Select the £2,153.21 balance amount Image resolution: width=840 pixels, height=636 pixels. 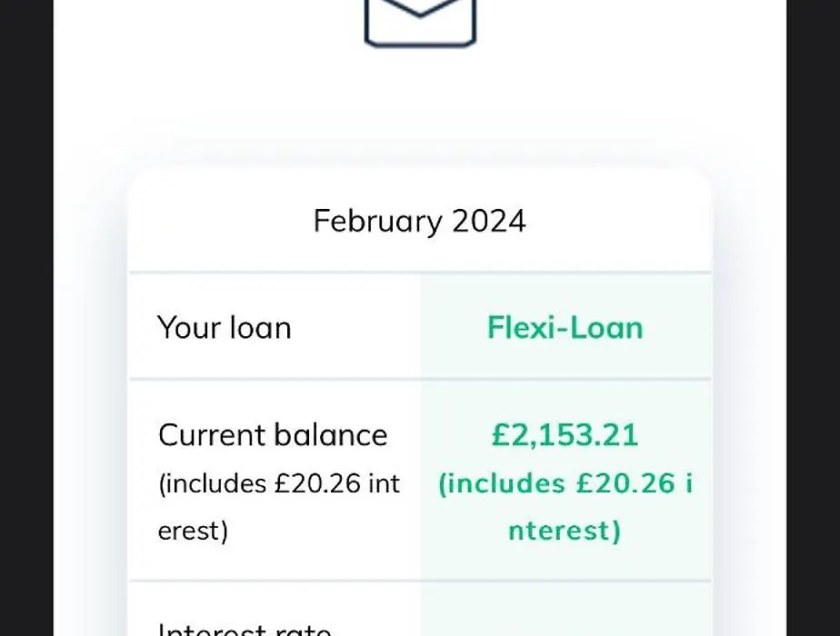tap(565, 435)
